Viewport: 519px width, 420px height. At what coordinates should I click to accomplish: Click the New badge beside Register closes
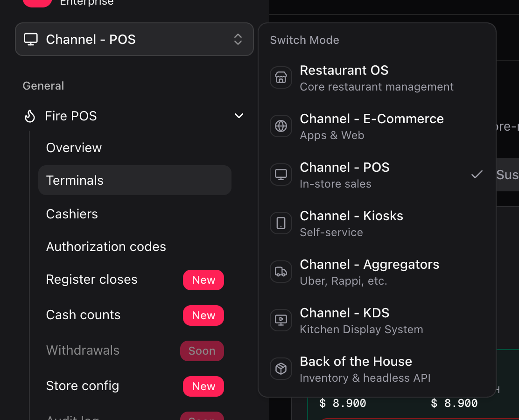point(203,280)
